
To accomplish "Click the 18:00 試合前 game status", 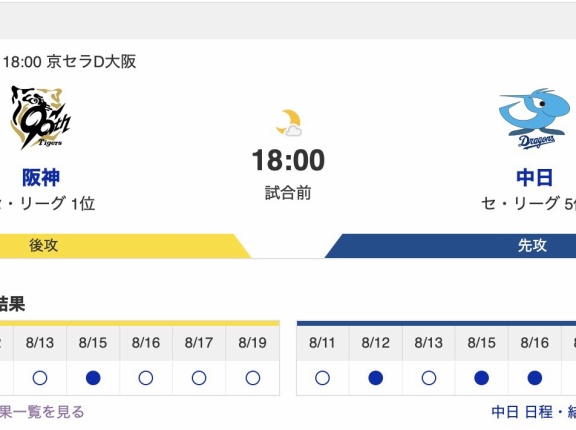I will click(288, 173).
